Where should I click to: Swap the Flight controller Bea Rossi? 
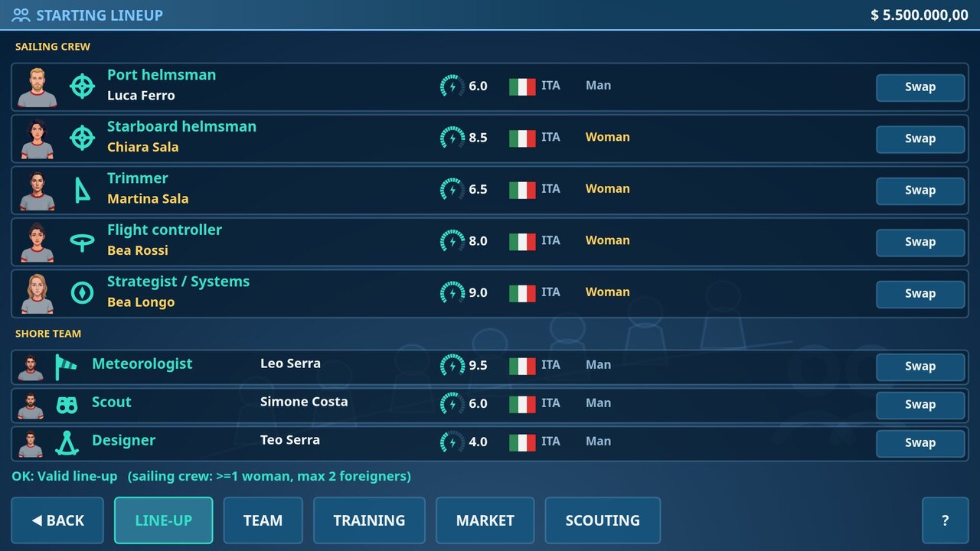click(x=920, y=242)
